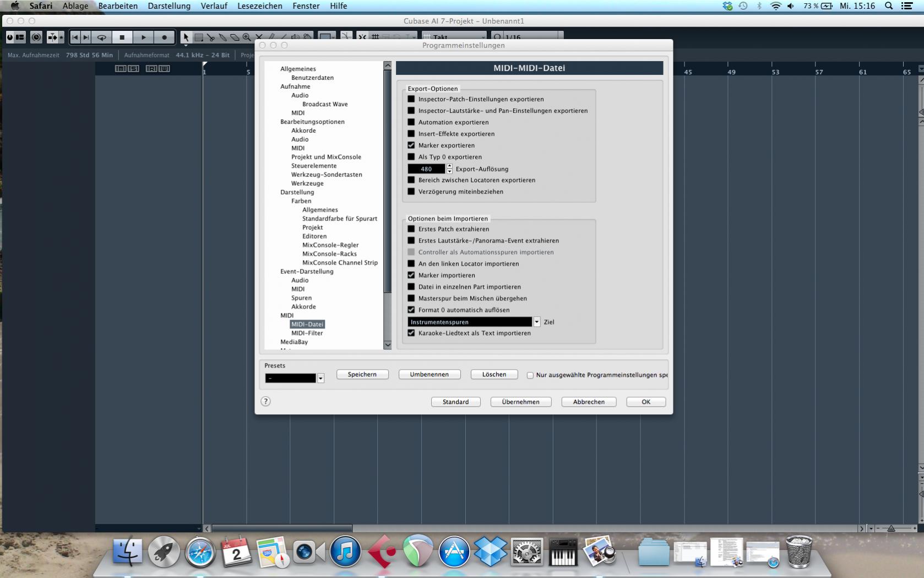This screenshot has height=578, width=924.
Task: Click the Speichern preset button
Action: (362, 375)
